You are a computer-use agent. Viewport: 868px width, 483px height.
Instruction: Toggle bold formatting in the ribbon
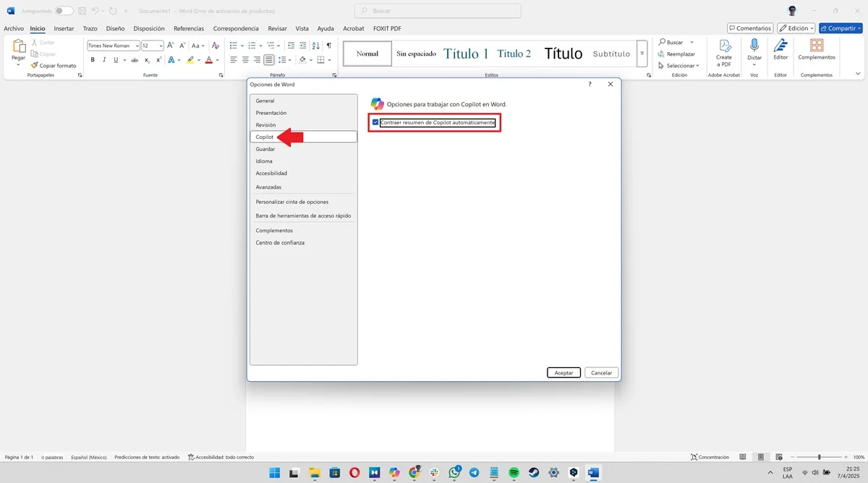93,60
